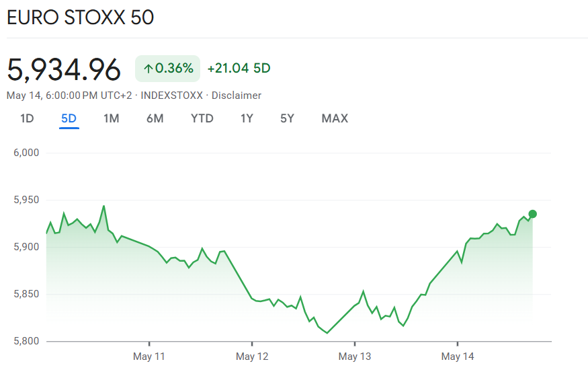Image resolution: width=588 pixels, height=372 pixels.
Task: Click the green endpoint dot on chart
Action: click(532, 214)
